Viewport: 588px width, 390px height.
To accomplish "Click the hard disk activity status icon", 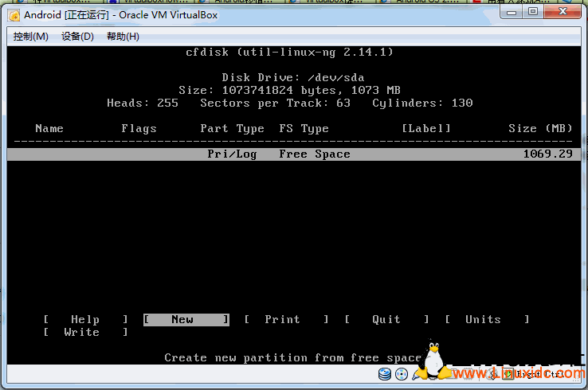I will click(x=385, y=374).
